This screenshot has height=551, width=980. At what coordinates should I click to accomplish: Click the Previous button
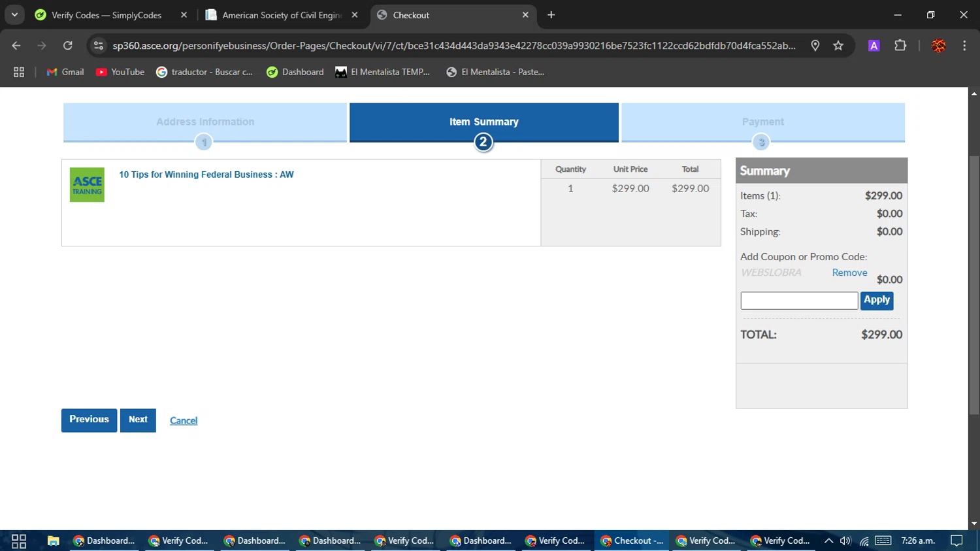(89, 420)
